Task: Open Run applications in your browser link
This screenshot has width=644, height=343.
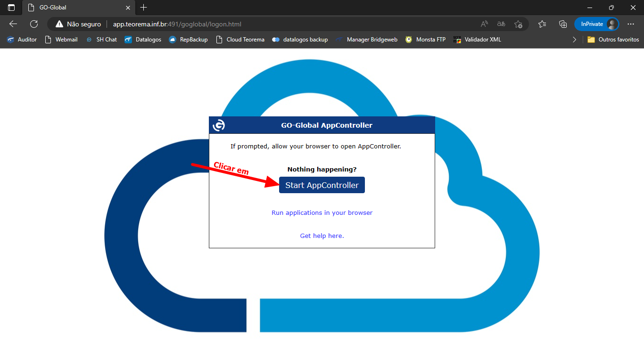Action: (322, 213)
